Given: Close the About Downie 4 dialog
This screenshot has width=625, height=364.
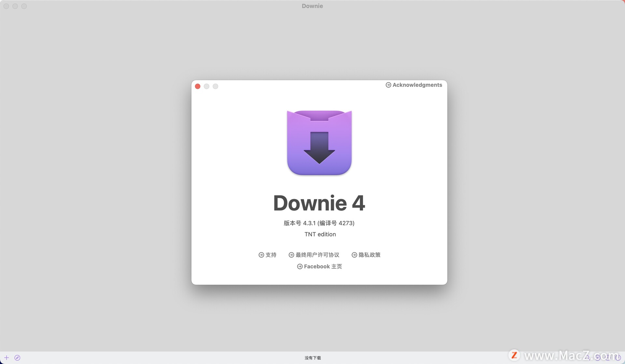Looking at the screenshot, I should 198,86.
